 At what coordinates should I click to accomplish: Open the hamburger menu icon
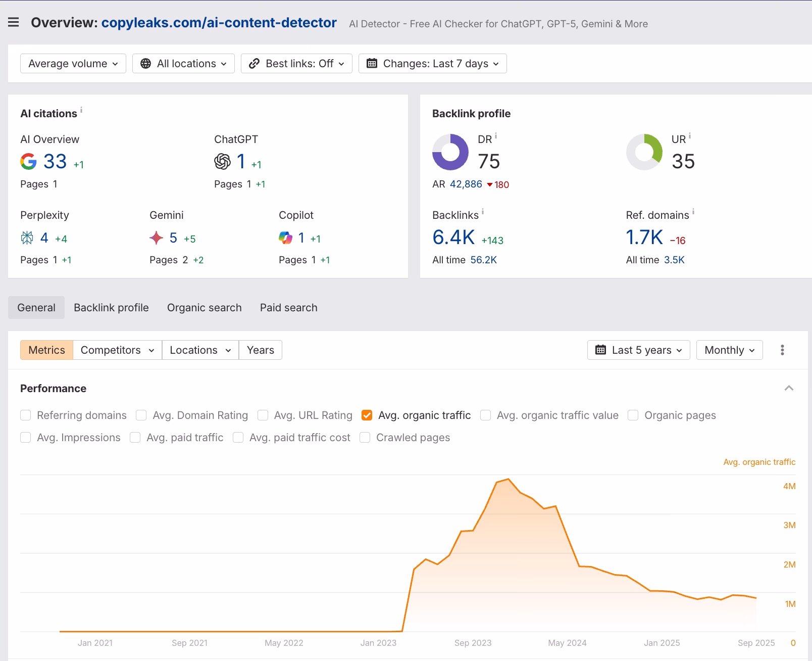click(x=14, y=23)
